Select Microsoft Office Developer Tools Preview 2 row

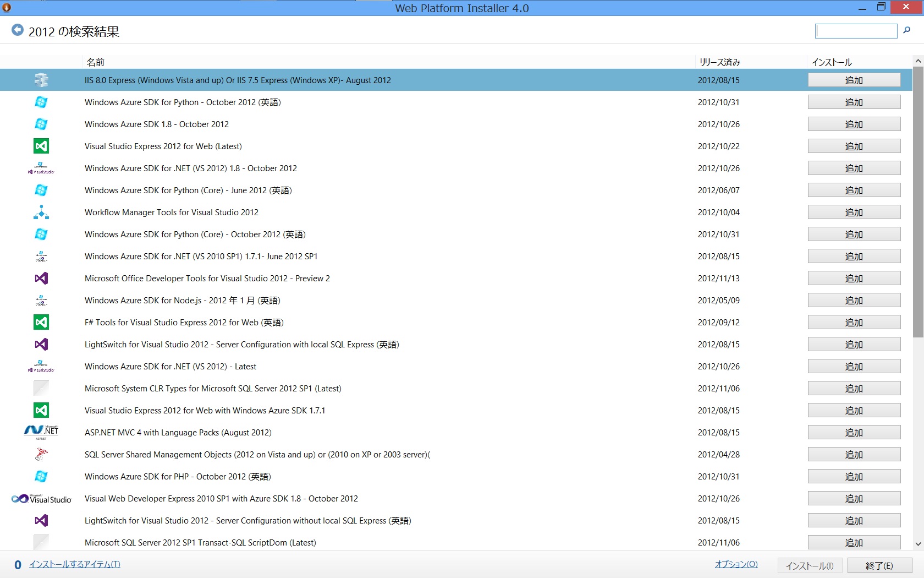pyautogui.click(x=457, y=279)
